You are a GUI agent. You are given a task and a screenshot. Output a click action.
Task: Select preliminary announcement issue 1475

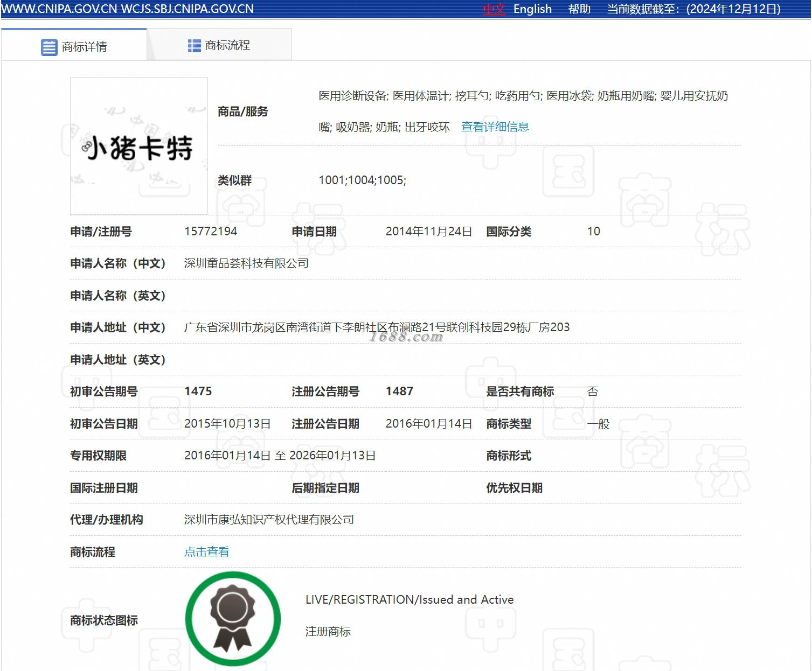pyautogui.click(x=198, y=391)
